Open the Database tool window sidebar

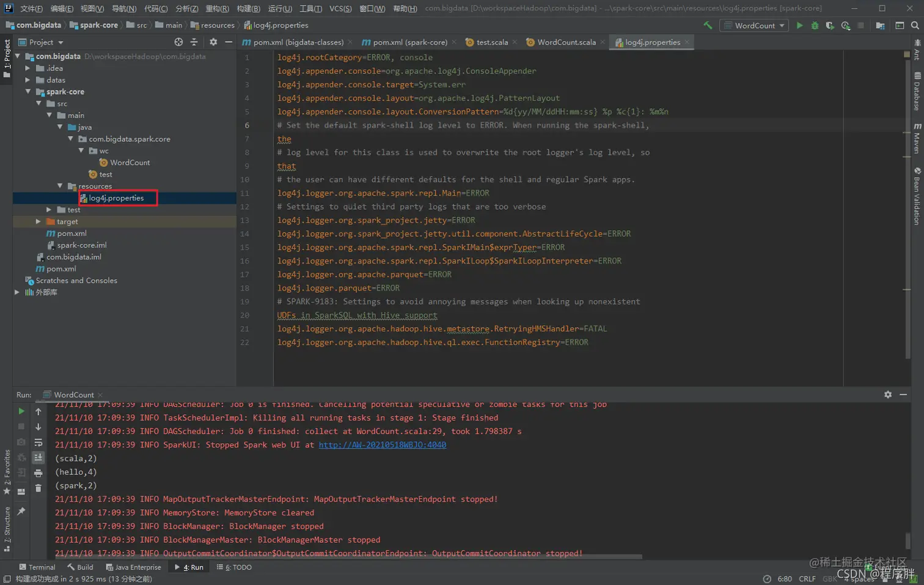pyautogui.click(x=917, y=91)
